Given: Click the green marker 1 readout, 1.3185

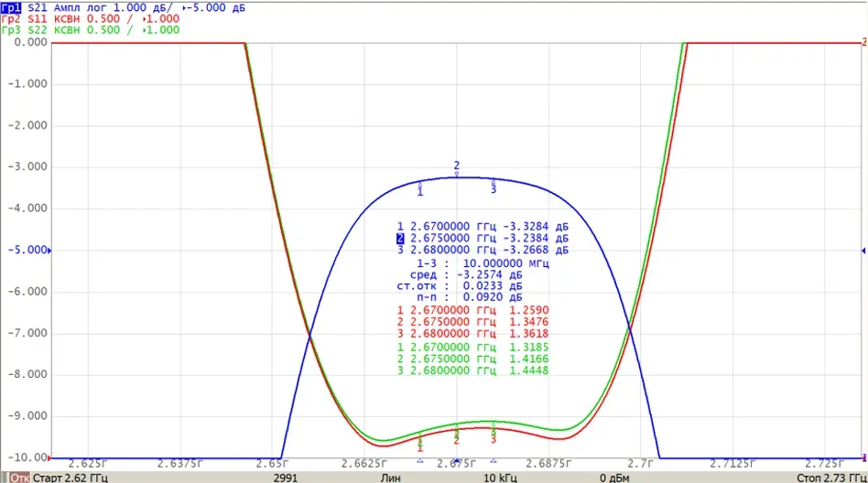Looking at the screenshot, I should point(472,348).
